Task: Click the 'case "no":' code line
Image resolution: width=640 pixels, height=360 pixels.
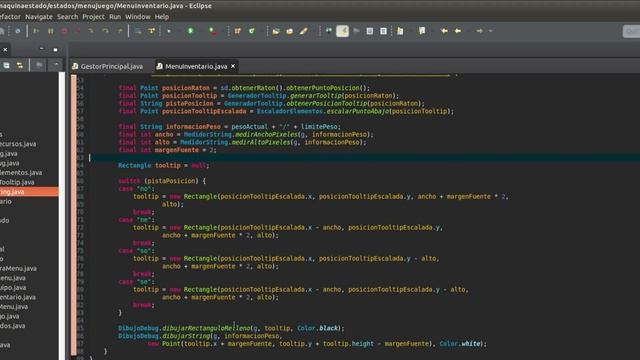Action: pyautogui.click(x=136, y=189)
